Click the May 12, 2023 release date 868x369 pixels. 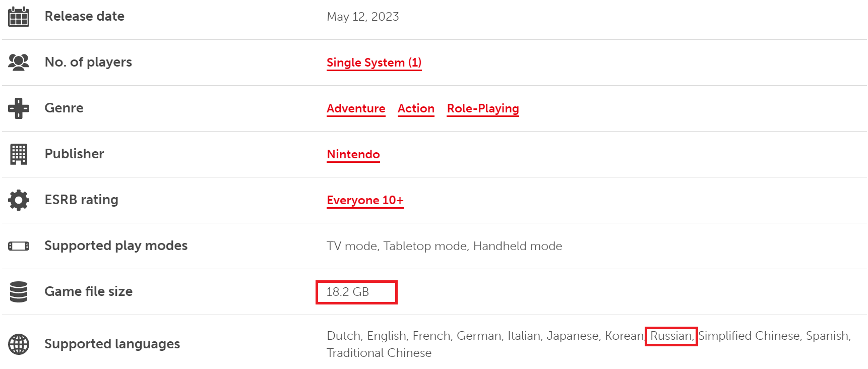363,17
